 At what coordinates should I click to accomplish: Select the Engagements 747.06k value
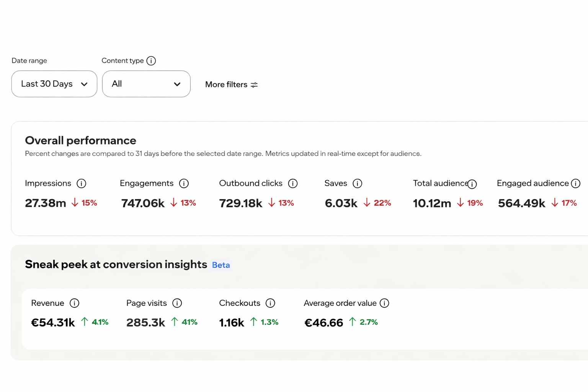pyautogui.click(x=143, y=203)
